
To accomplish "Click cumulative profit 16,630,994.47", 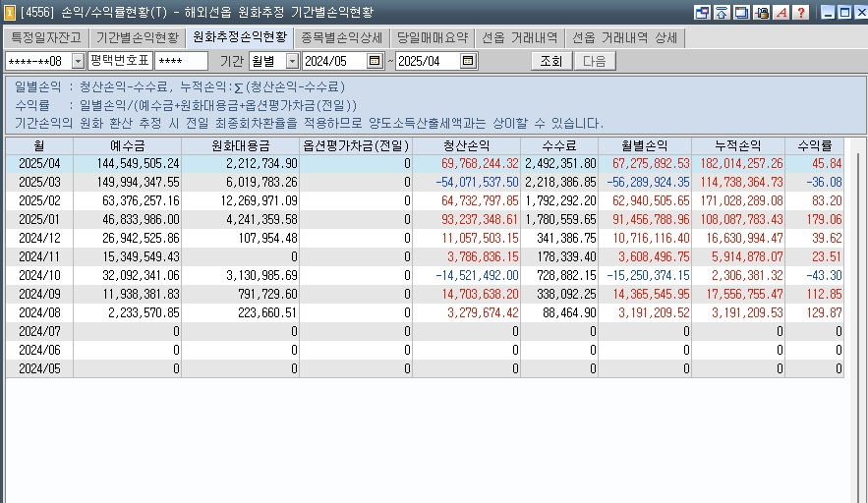I will [744, 239].
